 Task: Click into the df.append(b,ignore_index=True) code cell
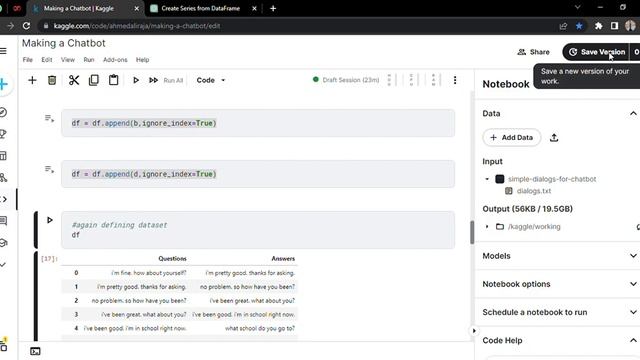[258, 123]
